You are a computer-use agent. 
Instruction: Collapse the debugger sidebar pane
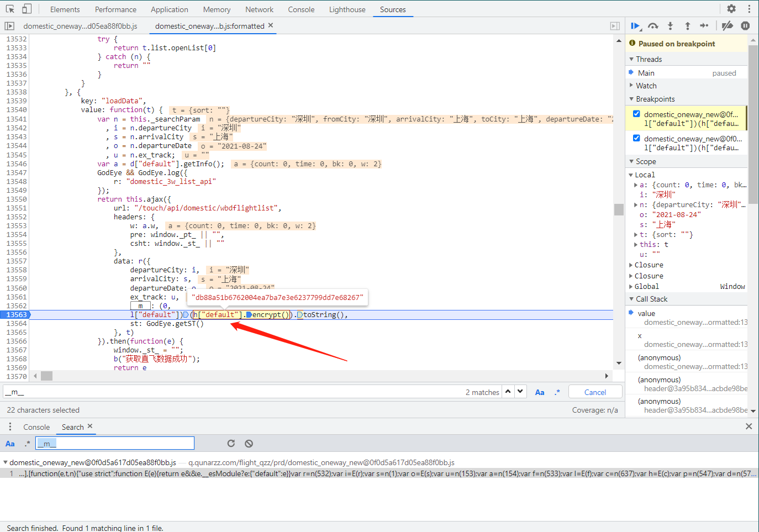pyautogui.click(x=615, y=26)
